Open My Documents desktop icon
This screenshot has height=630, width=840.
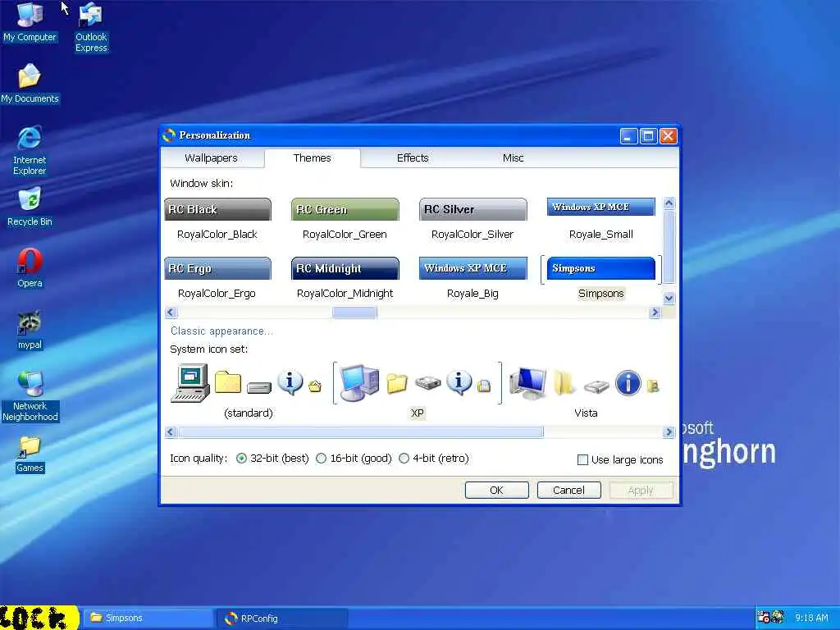(x=30, y=83)
